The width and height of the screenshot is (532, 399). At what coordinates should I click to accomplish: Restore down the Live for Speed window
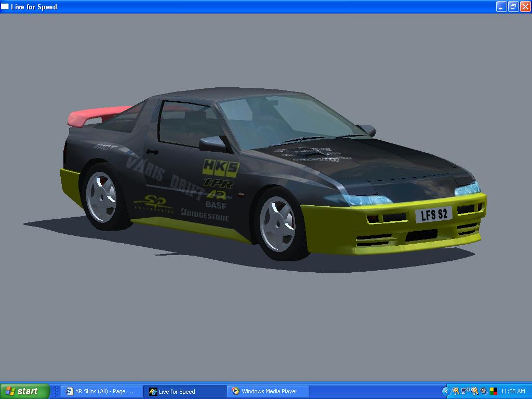513,6
